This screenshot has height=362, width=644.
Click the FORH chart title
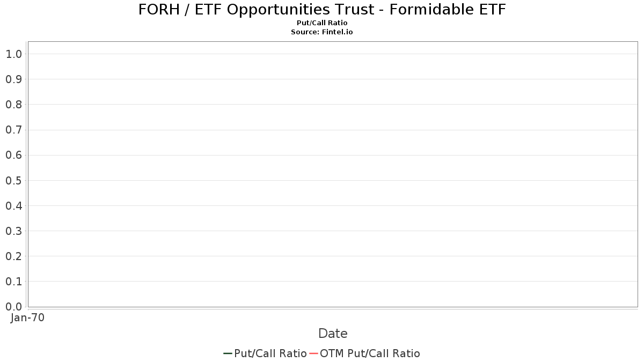pyautogui.click(x=322, y=10)
